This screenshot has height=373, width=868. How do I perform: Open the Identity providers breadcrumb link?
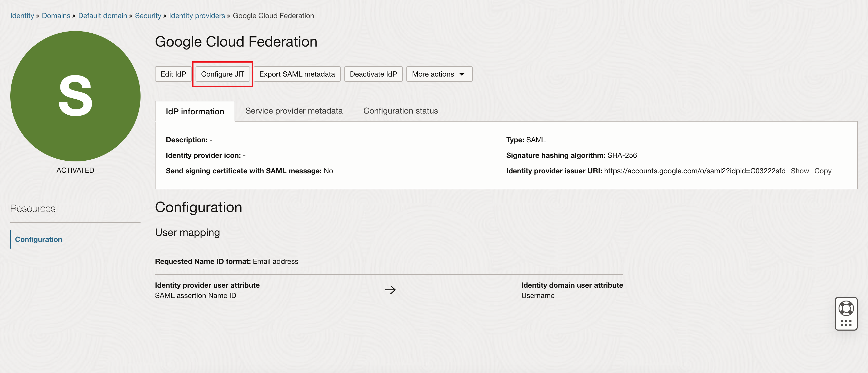[197, 16]
